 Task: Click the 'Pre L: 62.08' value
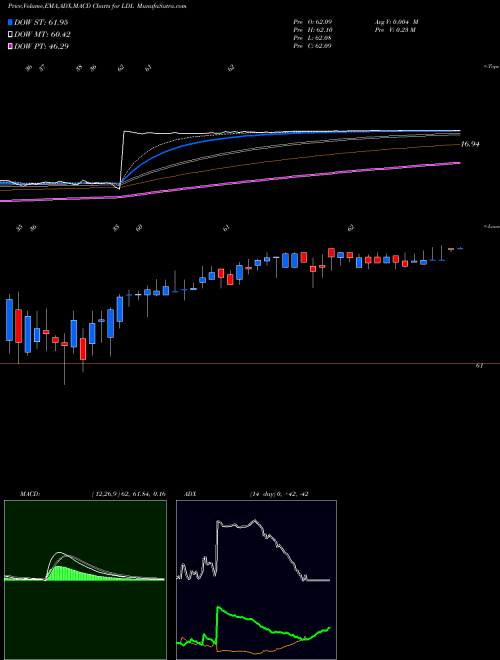click(312, 38)
